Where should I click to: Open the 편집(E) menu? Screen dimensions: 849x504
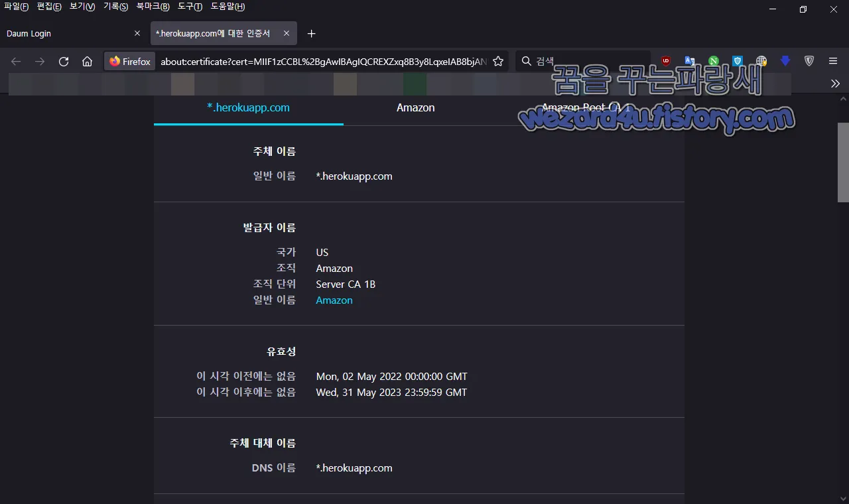pos(49,7)
